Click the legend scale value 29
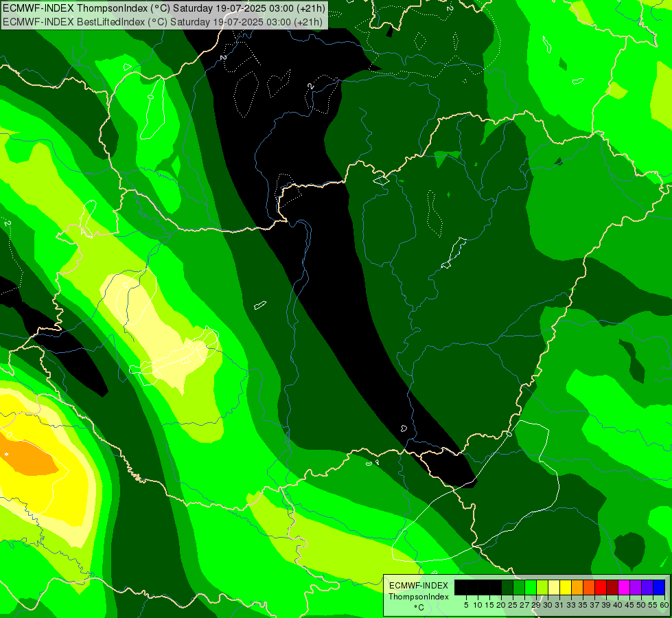 (x=537, y=605)
